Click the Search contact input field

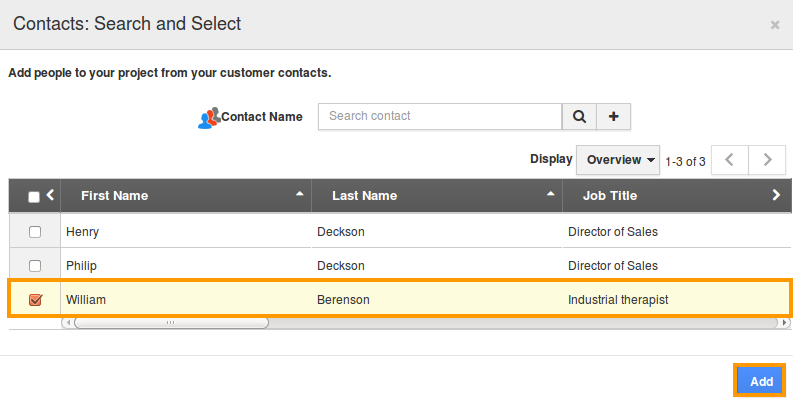[439, 117]
